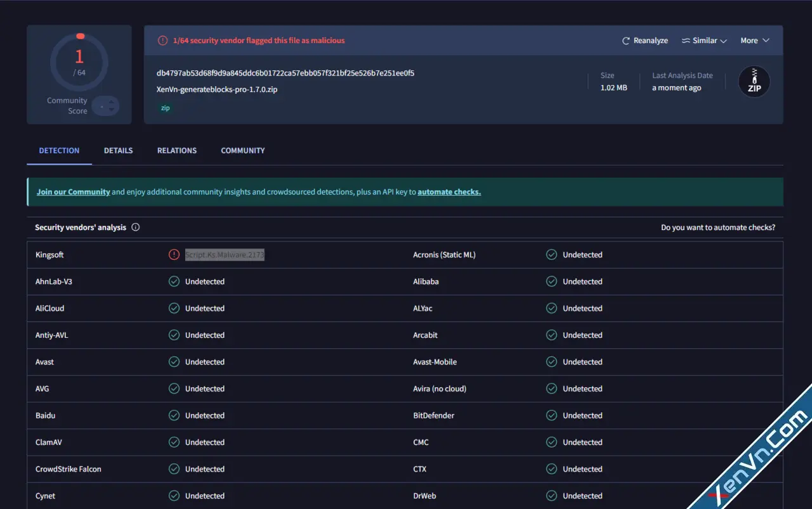Click Do you want to automate checks?
The width and height of the screenshot is (812, 509).
718,228
